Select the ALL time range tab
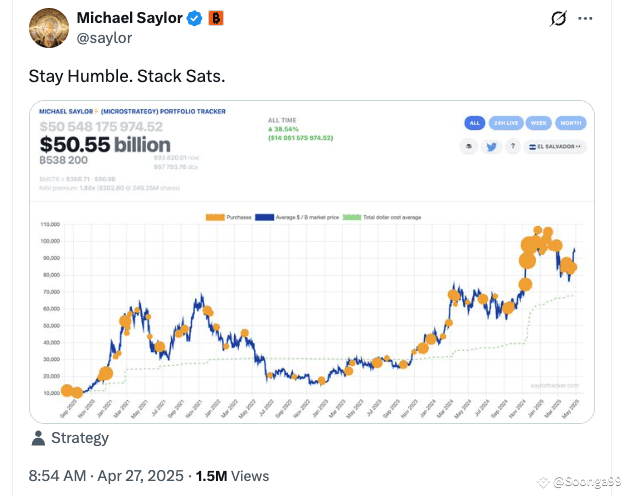The width and height of the screenshot is (629, 497). tap(475, 123)
